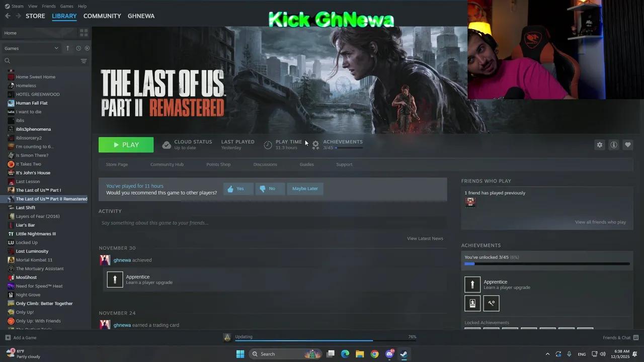The height and width of the screenshot is (362, 644).
Task: Open the COMMUNITY tab
Action: point(102,16)
